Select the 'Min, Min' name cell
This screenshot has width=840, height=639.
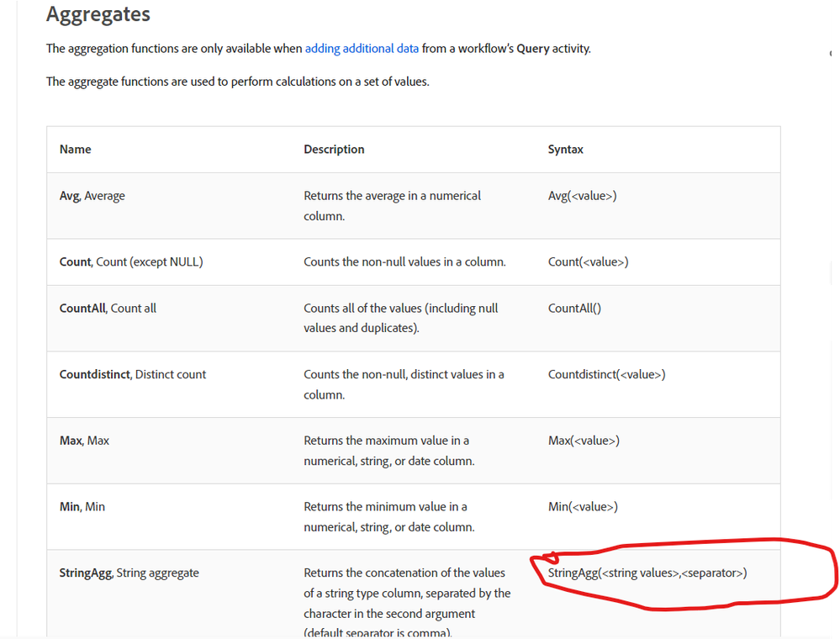82,507
